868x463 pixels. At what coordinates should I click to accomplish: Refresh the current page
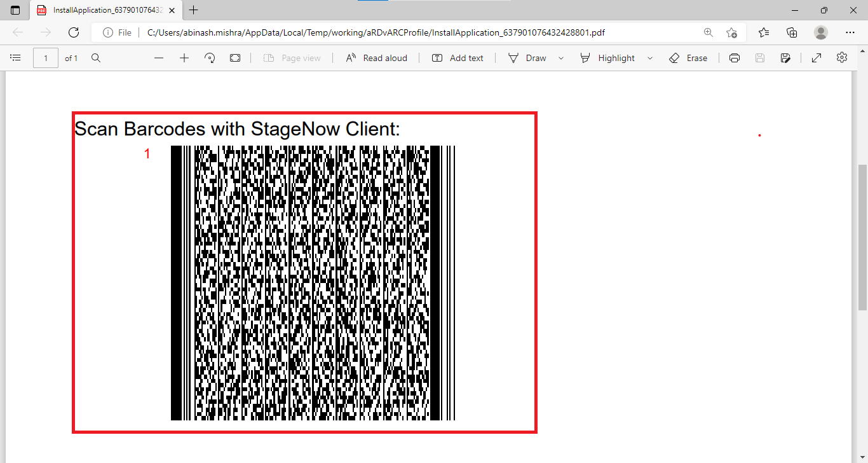[74, 32]
